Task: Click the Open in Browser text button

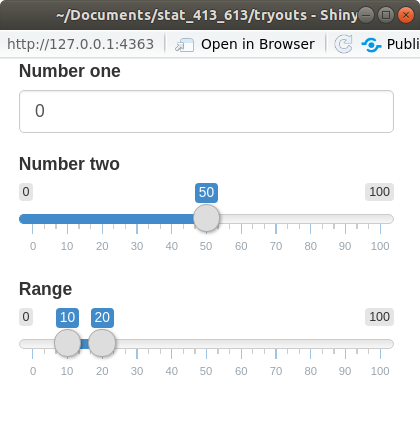Action: [x=258, y=44]
